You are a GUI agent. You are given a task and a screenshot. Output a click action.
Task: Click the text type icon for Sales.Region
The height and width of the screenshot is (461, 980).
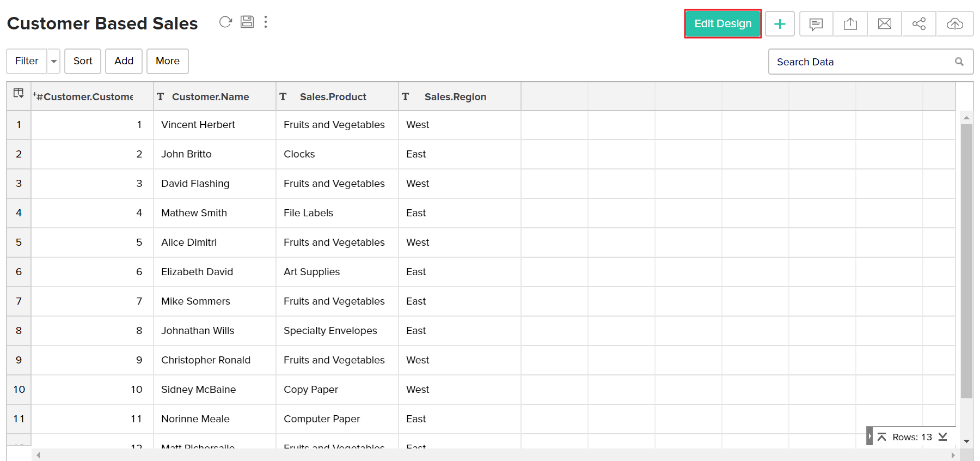406,96
